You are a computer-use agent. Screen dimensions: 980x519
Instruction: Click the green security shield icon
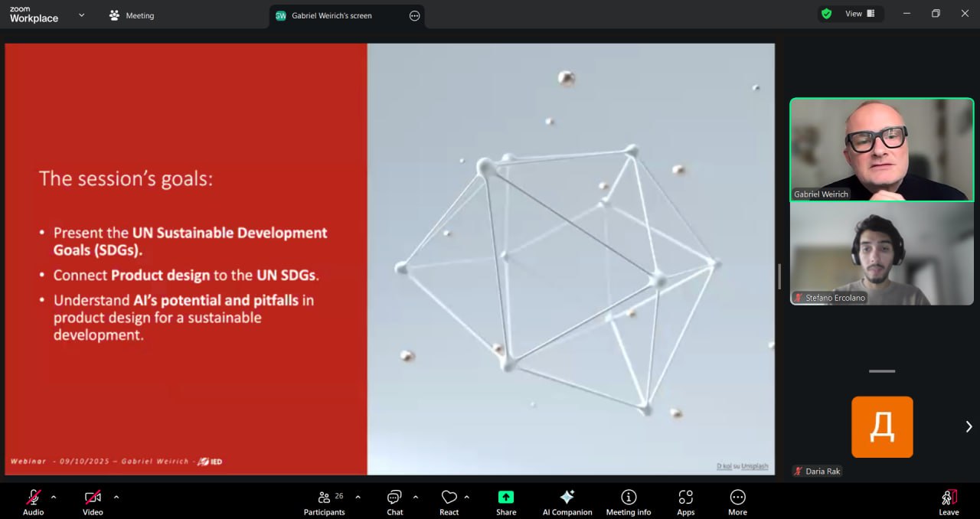click(x=826, y=14)
